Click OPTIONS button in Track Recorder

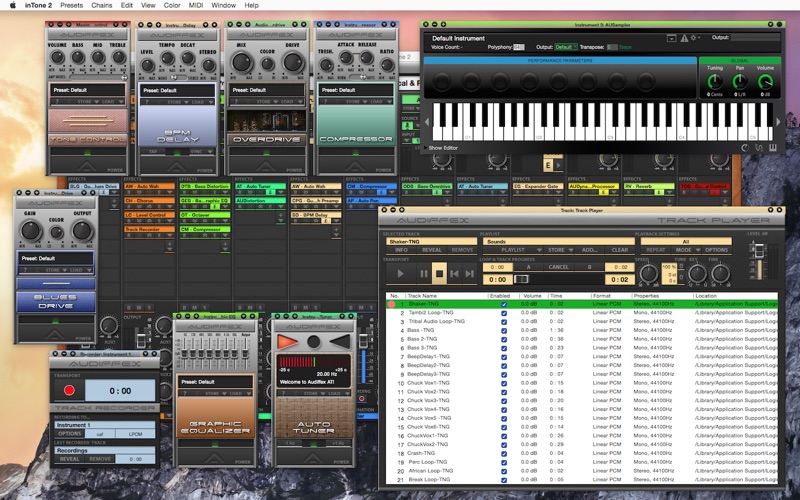point(69,434)
